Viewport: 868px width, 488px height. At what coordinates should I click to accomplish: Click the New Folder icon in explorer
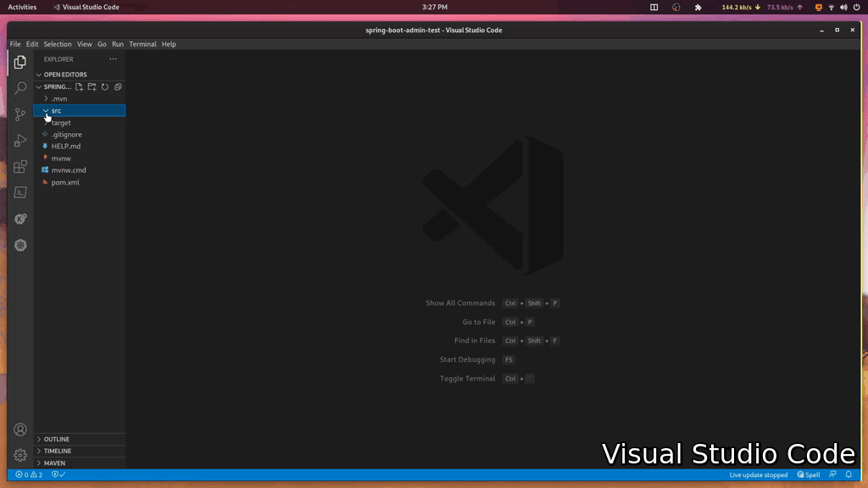click(x=92, y=86)
